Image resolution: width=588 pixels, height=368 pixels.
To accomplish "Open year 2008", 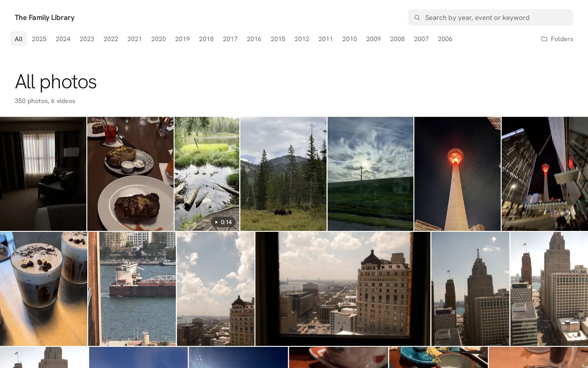I will click(398, 39).
